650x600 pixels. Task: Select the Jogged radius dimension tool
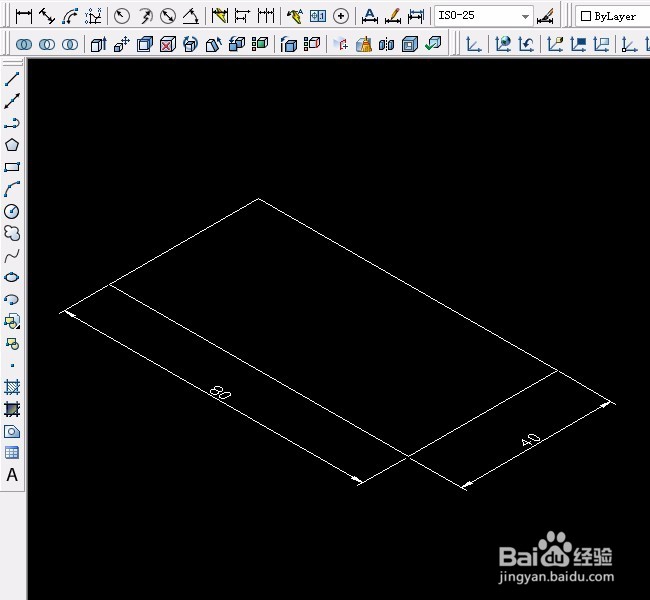145,16
